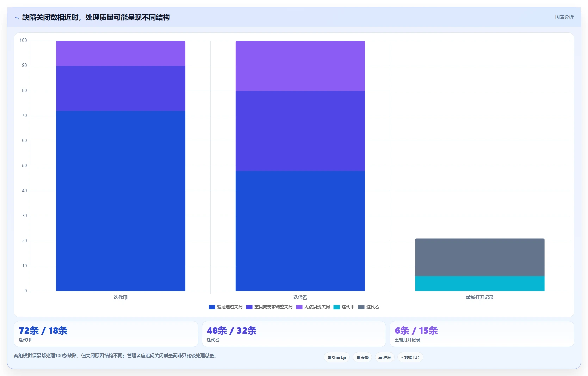588x376 pixels.
Task: Click the purple 无法复现关闭 segment of the 迭代甲 bar
Action: pyautogui.click(x=120, y=53)
